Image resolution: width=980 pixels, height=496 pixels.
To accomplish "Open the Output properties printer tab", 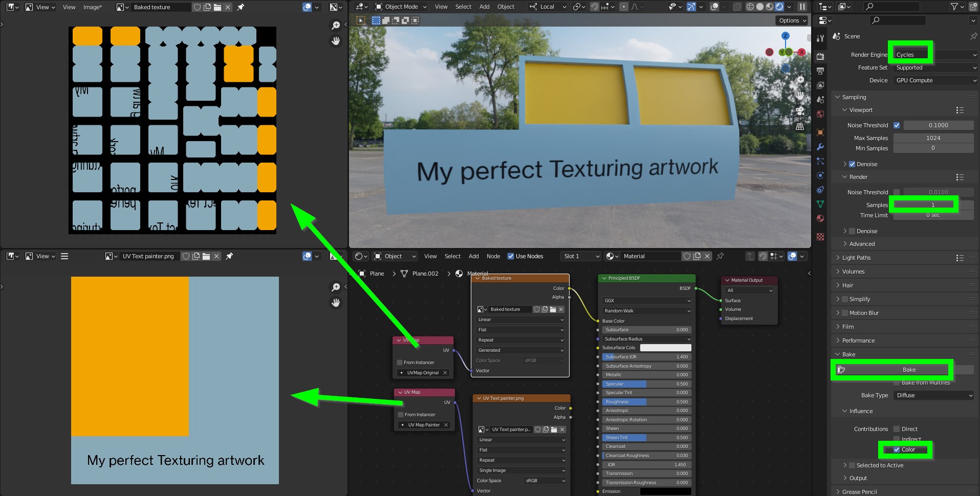I will tap(820, 71).
